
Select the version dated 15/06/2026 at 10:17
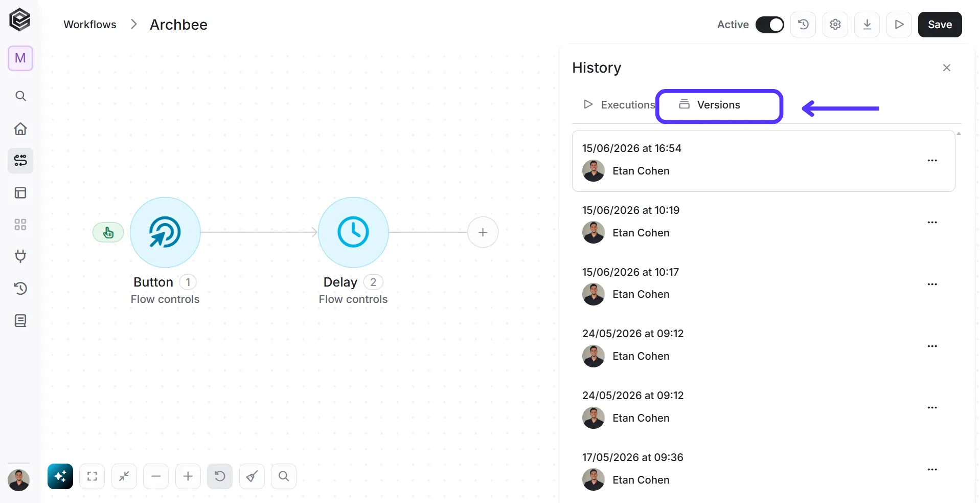click(764, 285)
